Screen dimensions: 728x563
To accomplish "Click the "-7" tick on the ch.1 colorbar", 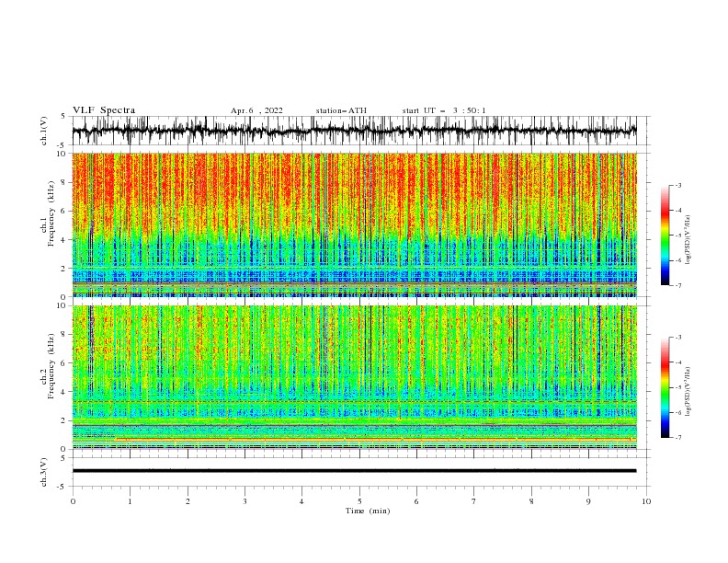I will (677, 285).
